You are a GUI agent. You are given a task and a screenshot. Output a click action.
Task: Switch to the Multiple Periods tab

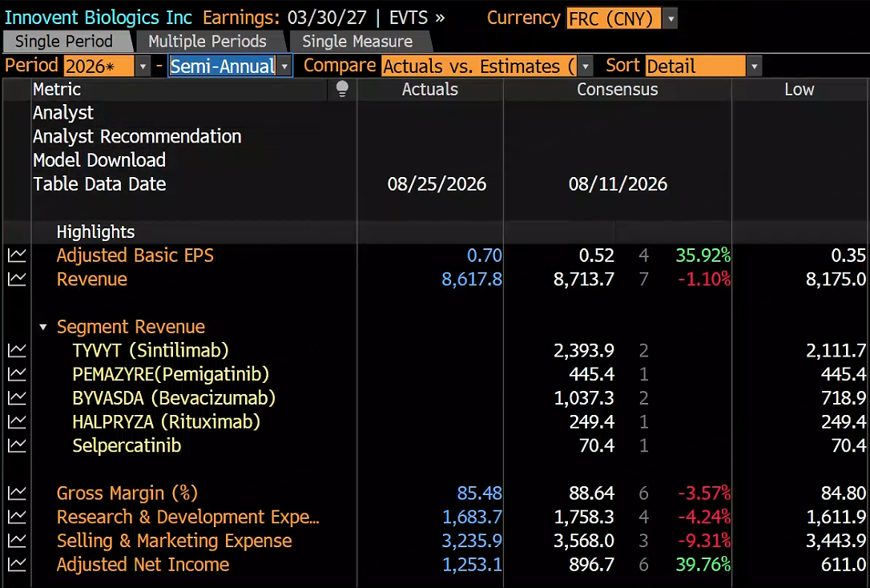coord(207,42)
